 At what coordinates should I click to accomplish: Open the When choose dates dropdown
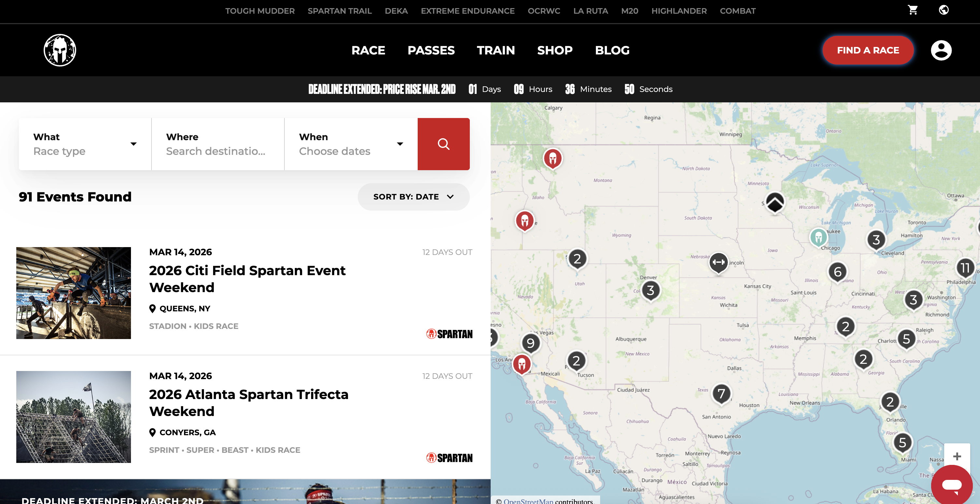coord(350,144)
